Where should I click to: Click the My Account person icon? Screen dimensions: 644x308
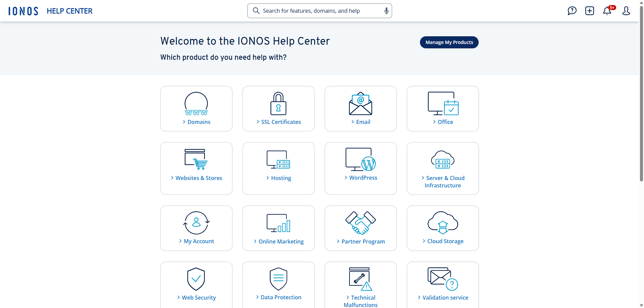tap(196, 223)
